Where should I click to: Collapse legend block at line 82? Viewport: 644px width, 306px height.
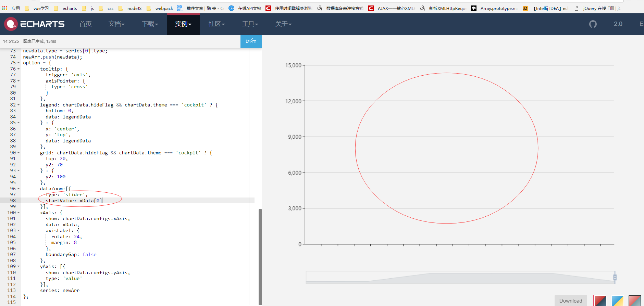(x=18, y=105)
